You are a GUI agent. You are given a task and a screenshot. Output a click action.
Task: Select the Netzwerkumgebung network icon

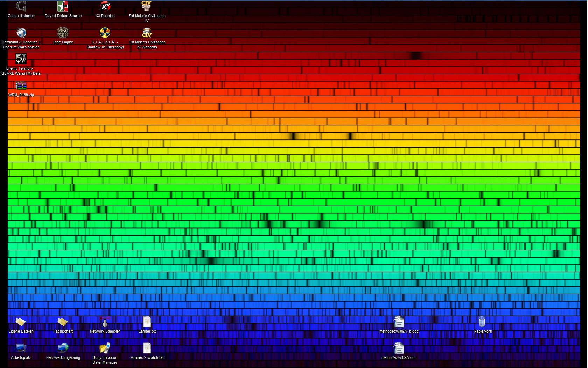tap(63, 349)
